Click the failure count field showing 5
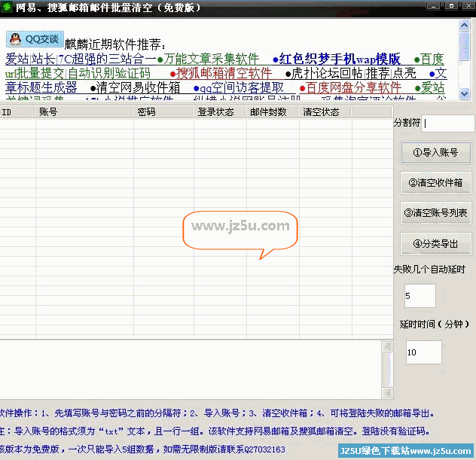Screen dimensions: 476x460 click(x=420, y=296)
